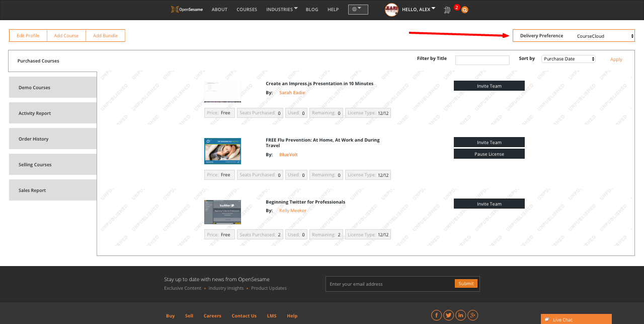Open the LinkedIn social icon
The height and width of the screenshot is (324, 644).
(x=461, y=315)
